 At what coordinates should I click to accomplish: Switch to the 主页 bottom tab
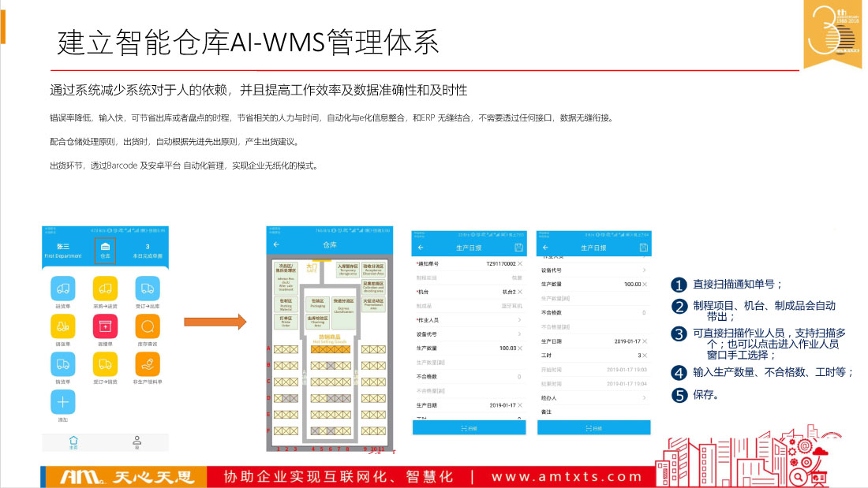73,441
